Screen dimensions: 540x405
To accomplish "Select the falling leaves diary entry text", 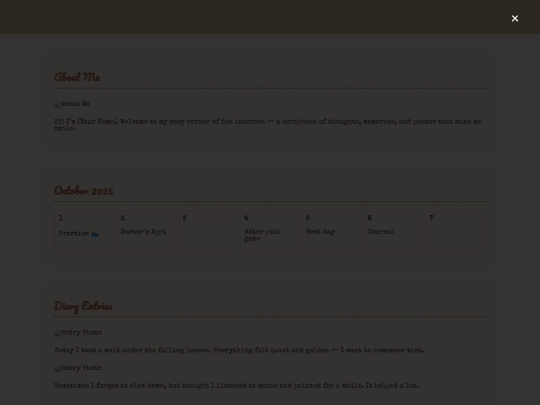I will coord(239,350).
